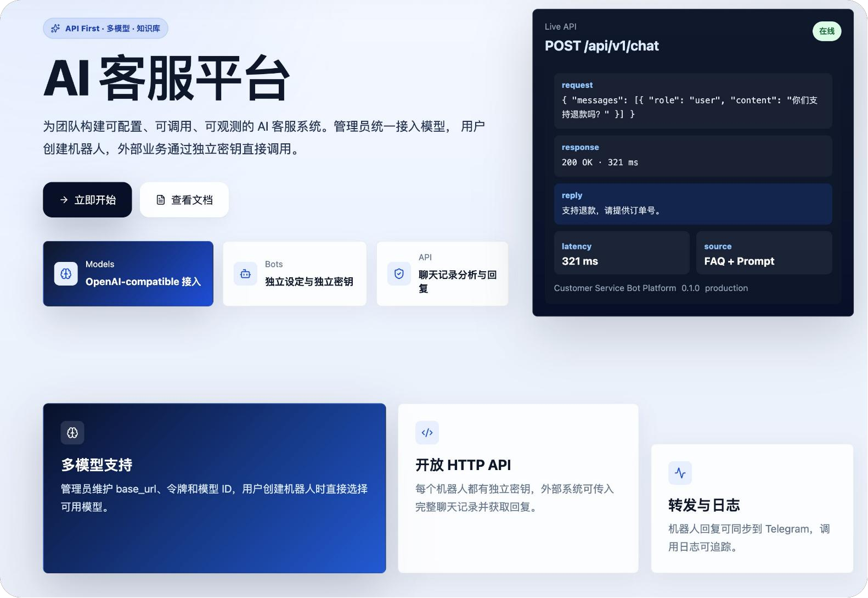
Task: Click the 转发与日志 card title
Action: click(x=704, y=505)
